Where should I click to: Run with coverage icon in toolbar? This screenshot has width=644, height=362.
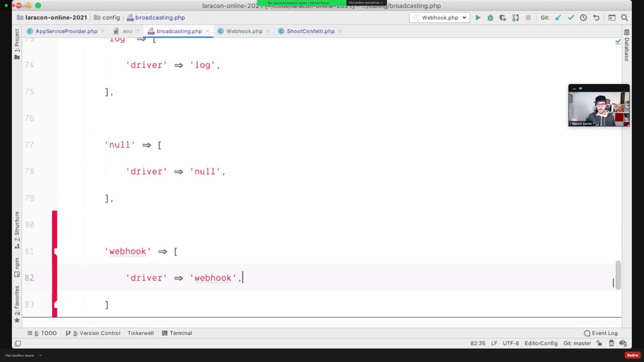pos(503,18)
